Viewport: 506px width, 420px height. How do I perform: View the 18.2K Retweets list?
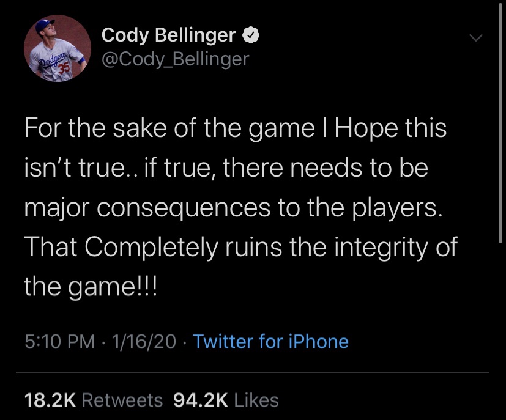tap(93, 400)
